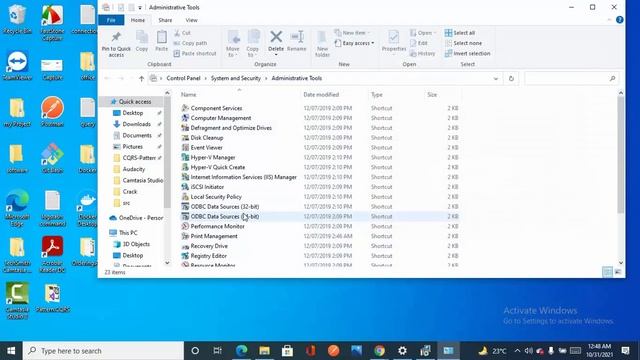Click the file list vertical scrollbar
The height and width of the screenshot is (360, 640).
pos(620,155)
